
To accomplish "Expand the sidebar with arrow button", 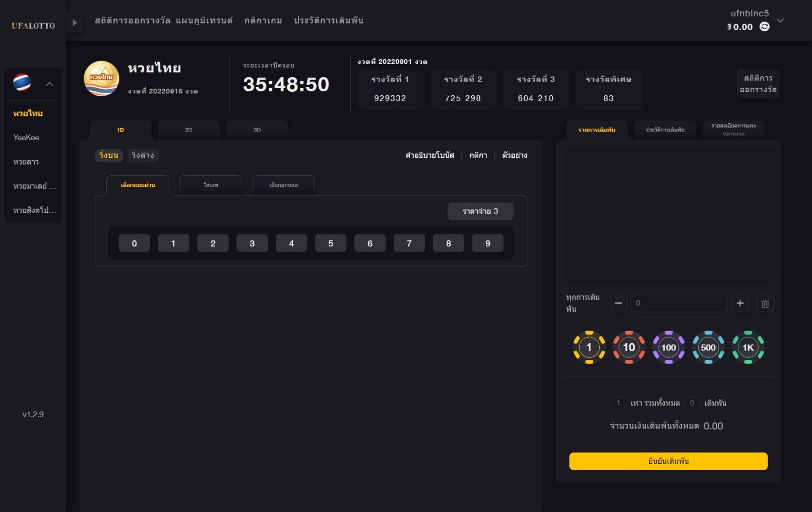I will pyautogui.click(x=75, y=23).
